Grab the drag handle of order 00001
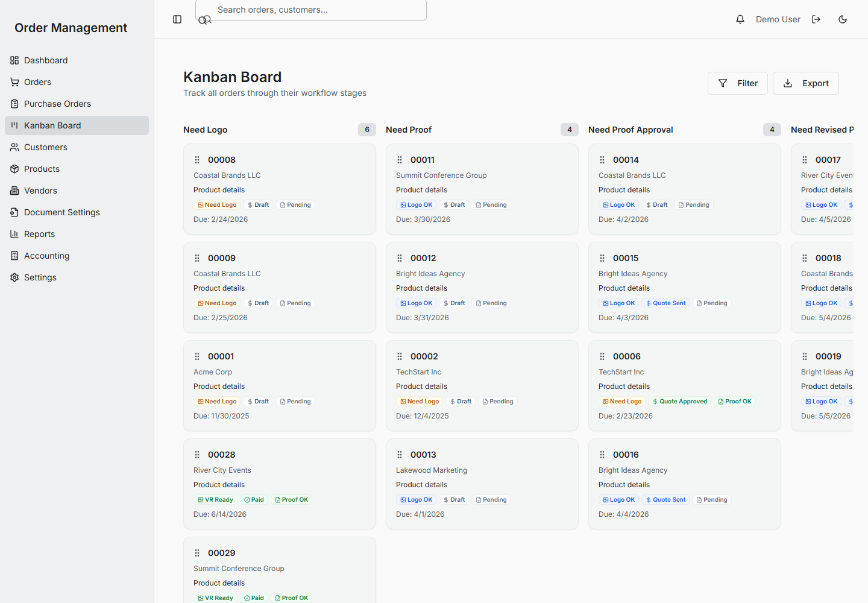Viewport: 868px width, 603px height. point(197,356)
